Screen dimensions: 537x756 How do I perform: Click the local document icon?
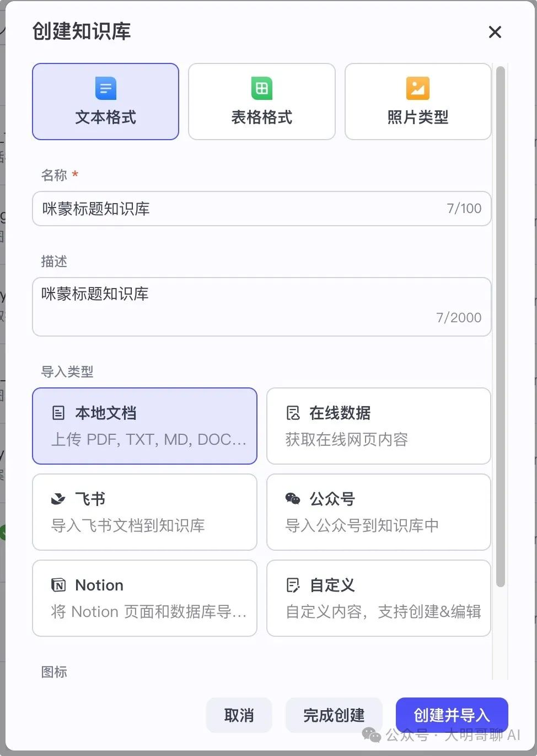(x=58, y=413)
